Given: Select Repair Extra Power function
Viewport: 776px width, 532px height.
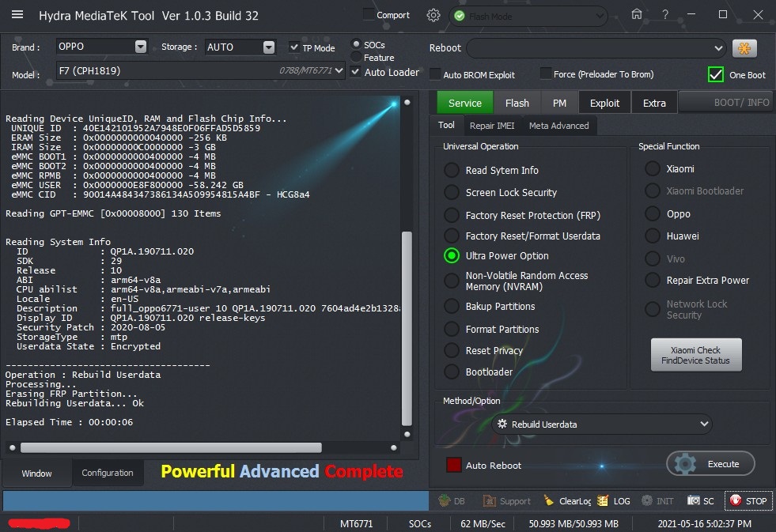Looking at the screenshot, I should tap(653, 280).
